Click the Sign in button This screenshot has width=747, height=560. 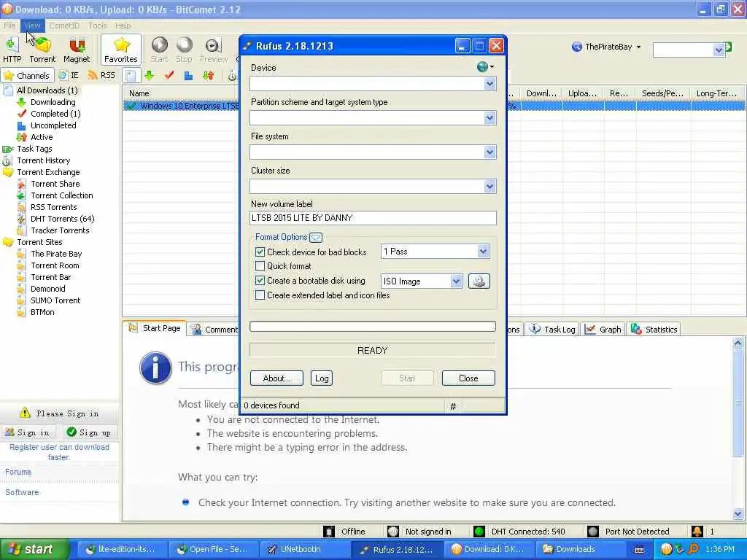pyautogui.click(x=28, y=432)
